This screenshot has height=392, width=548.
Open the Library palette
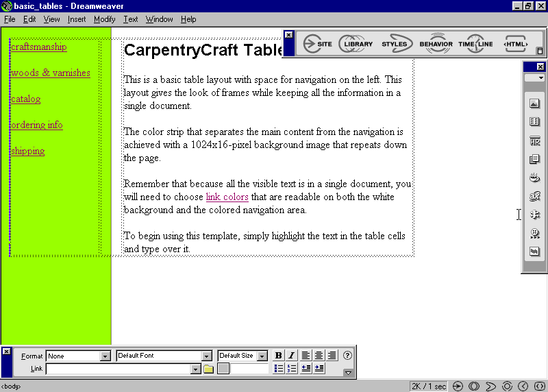click(x=357, y=45)
